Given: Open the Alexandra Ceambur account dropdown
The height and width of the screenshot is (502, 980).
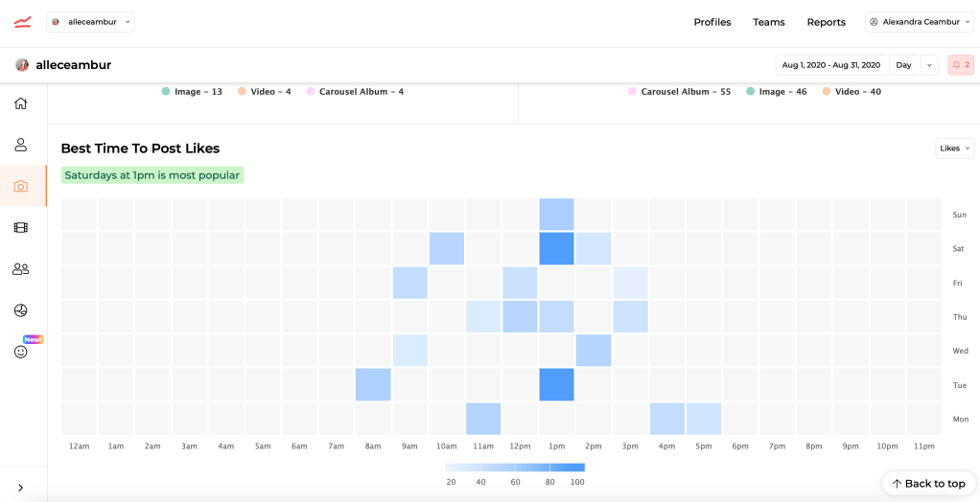Looking at the screenshot, I should [919, 22].
